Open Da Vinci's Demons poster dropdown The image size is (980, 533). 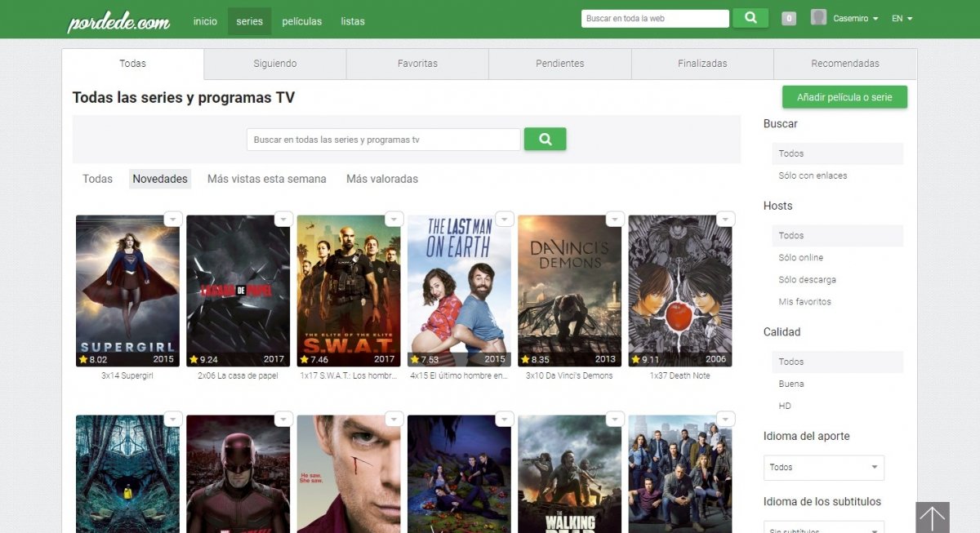615,219
